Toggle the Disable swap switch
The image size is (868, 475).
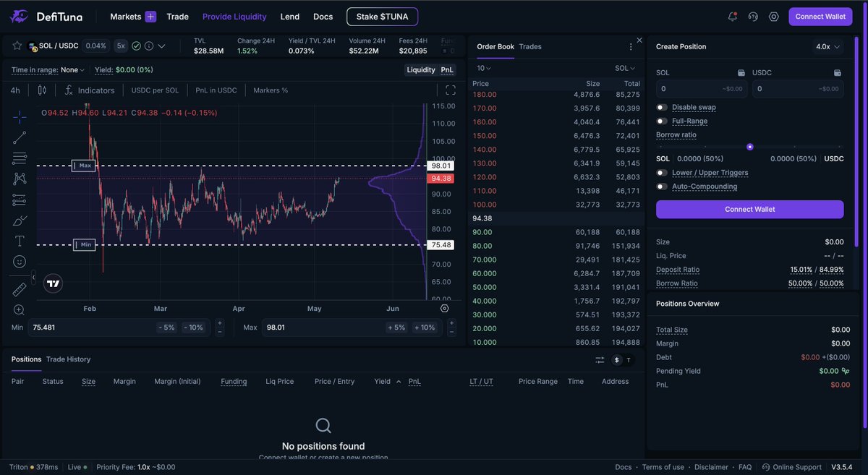[662, 107]
